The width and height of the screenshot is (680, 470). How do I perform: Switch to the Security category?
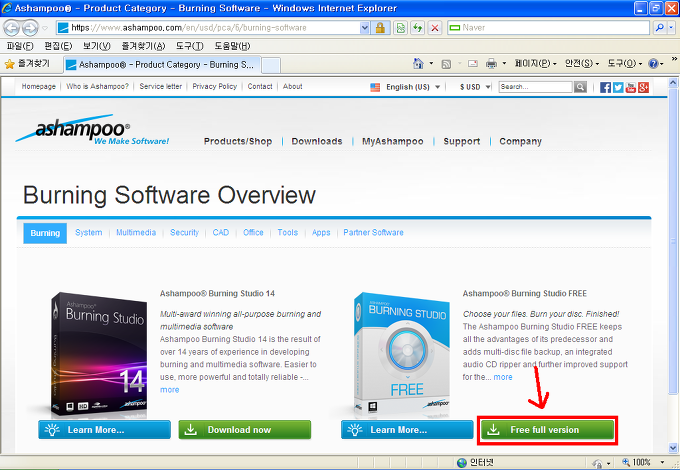pos(184,232)
